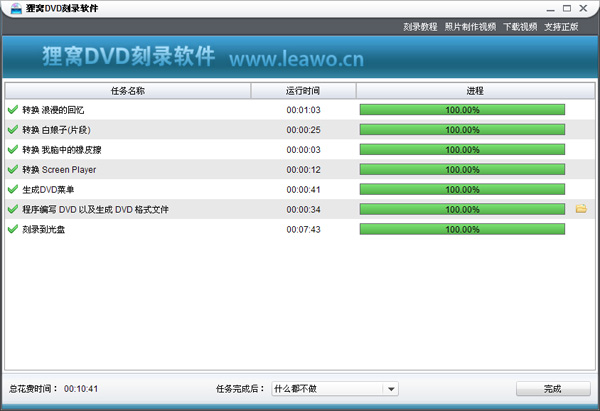Maximize the 狸窝DVD刻录软件 window
The width and height of the screenshot is (600, 411).
coord(567,8)
